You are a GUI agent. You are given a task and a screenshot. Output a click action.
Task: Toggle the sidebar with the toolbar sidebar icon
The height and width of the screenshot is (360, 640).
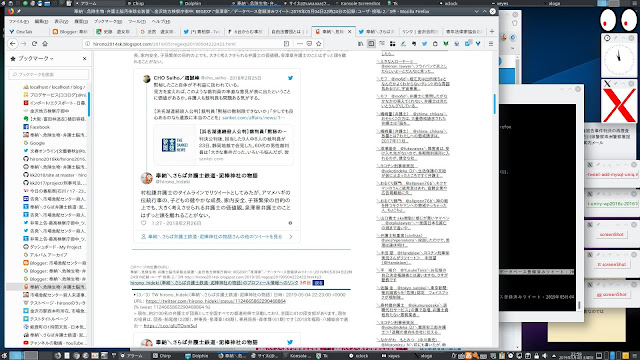371,44
